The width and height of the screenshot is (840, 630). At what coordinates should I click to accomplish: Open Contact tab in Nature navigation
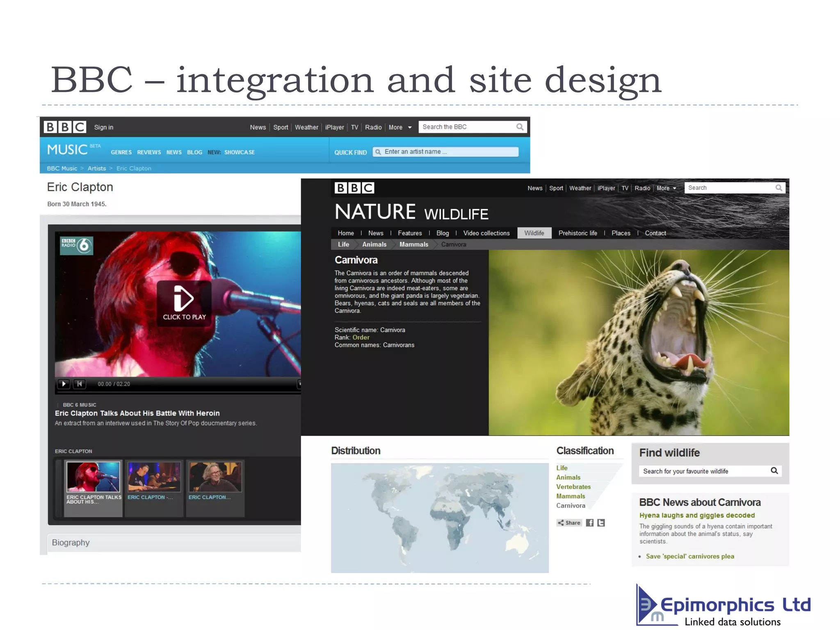[x=655, y=233]
